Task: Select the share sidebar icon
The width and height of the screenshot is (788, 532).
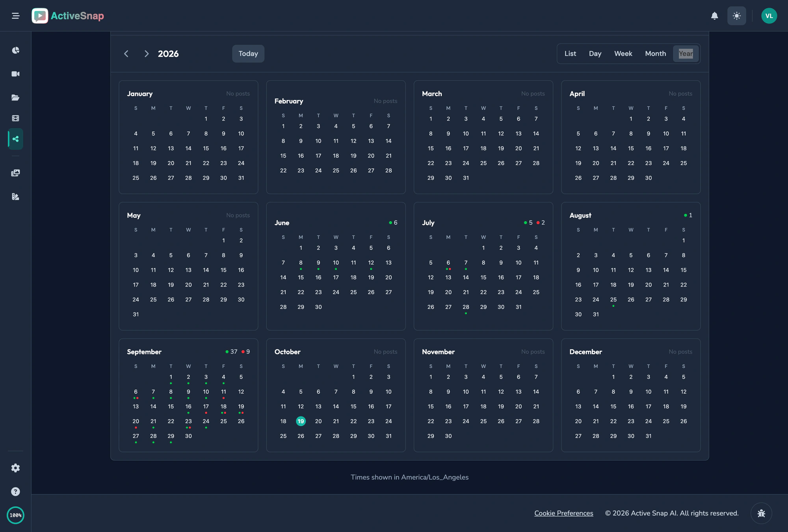Action: (15, 139)
